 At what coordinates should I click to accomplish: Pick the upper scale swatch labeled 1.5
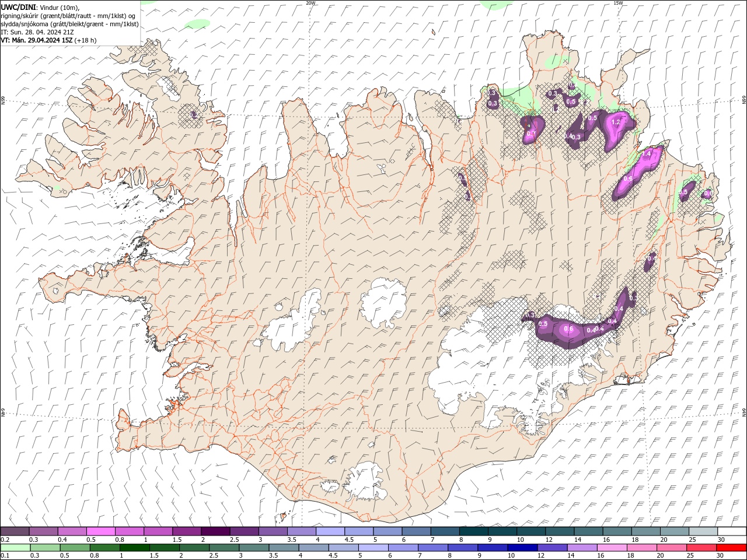click(x=187, y=531)
